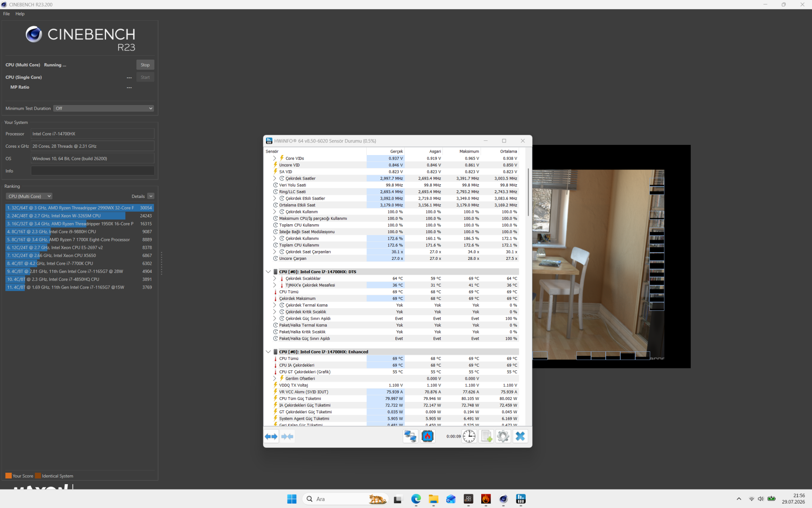Screen dimensions: 812x508
Task: Click the Processor field Intel Core i7-14700HX
Action: [x=93, y=134]
